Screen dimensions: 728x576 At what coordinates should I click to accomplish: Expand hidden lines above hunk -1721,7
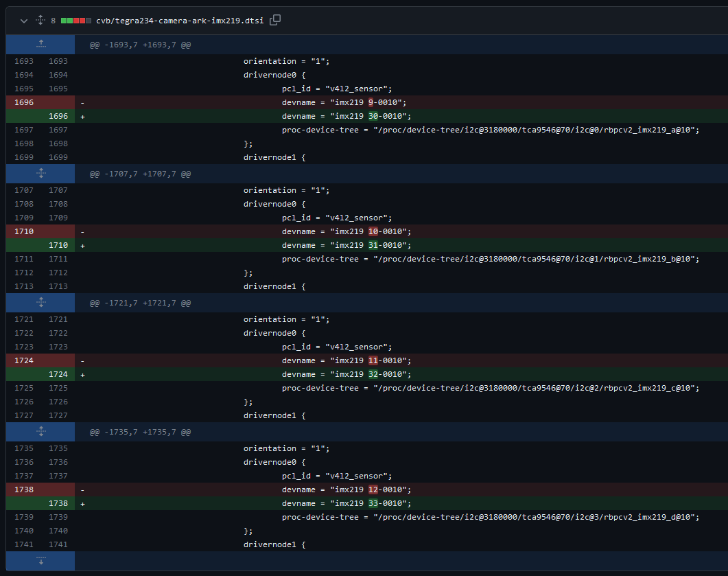click(40, 302)
